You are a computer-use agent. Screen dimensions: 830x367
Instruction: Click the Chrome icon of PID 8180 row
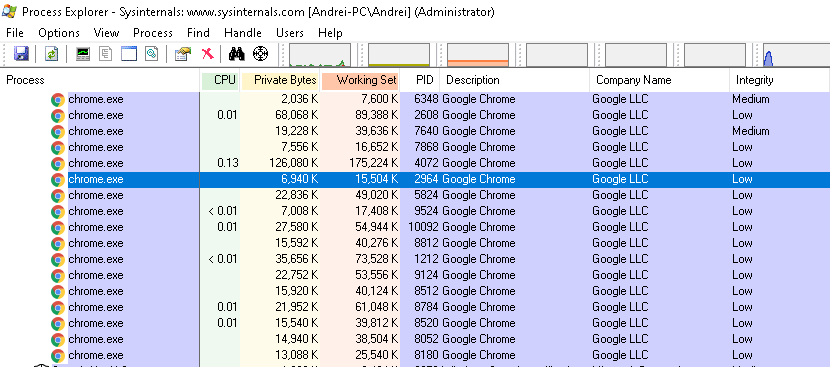tap(58, 355)
